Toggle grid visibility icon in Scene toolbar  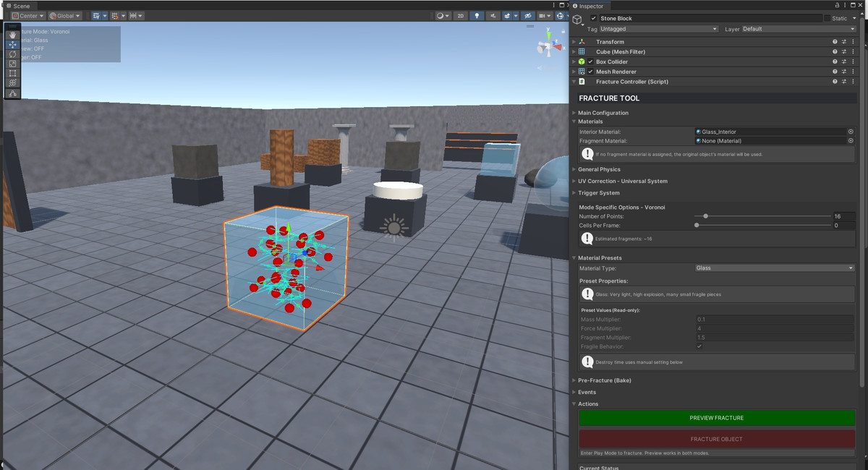pos(98,15)
